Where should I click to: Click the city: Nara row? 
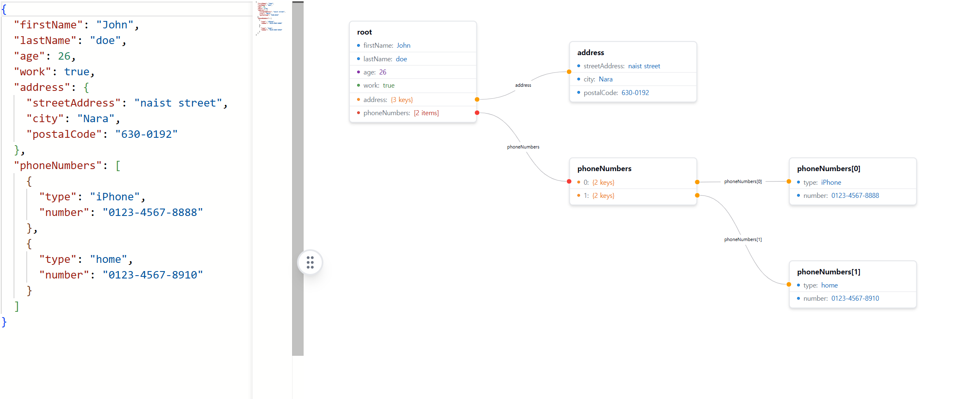(x=633, y=79)
